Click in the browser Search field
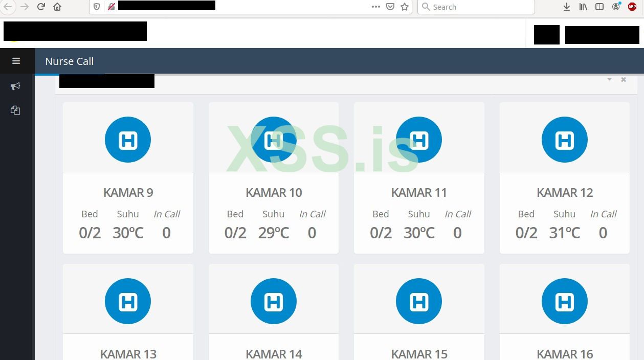Viewport: 644px width, 360px height. pos(476,7)
